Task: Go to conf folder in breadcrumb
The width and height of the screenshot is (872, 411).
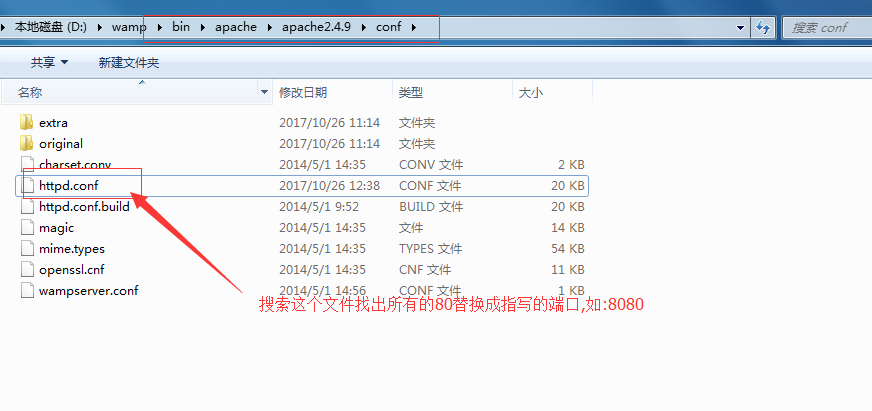Action: [388, 27]
